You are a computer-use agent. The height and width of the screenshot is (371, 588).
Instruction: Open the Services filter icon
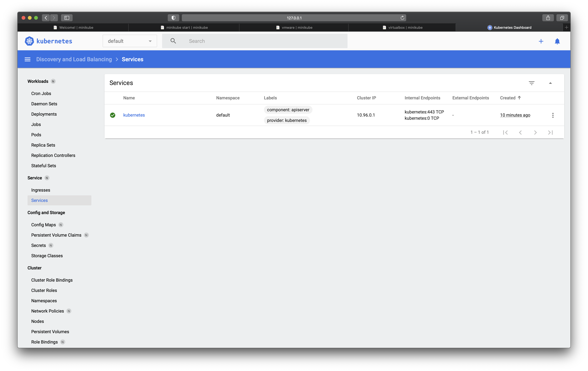(531, 83)
